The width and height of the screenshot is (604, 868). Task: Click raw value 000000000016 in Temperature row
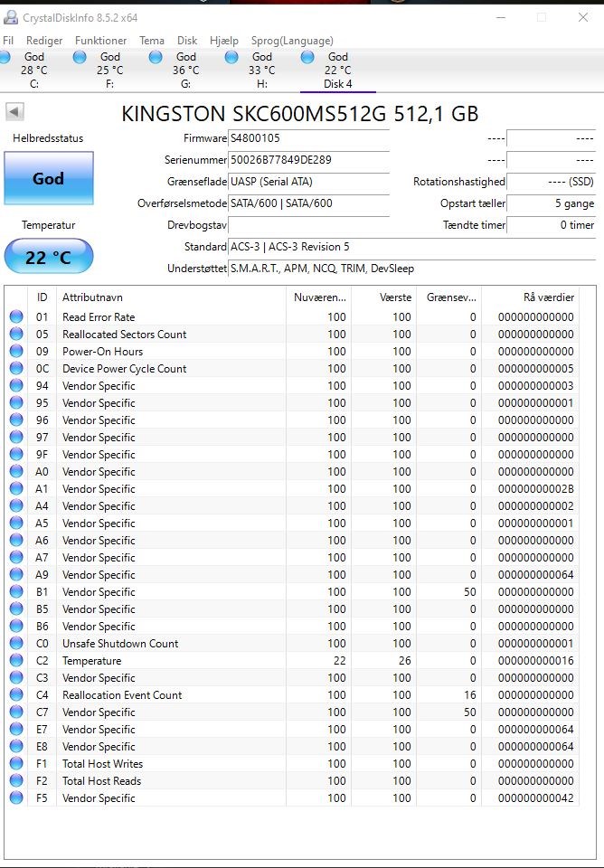click(x=535, y=660)
